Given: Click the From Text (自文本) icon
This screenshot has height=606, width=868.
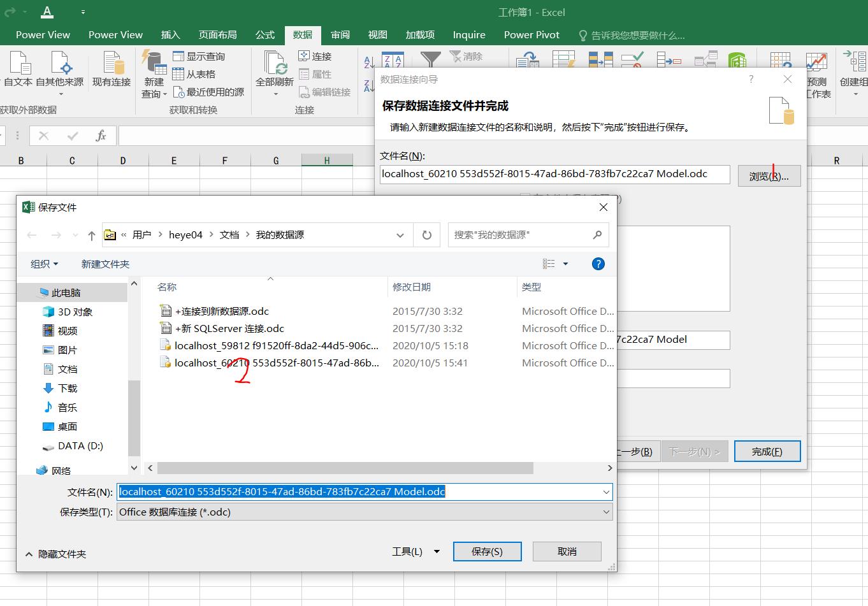Looking at the screenshot, I should (x=19, y=64).
